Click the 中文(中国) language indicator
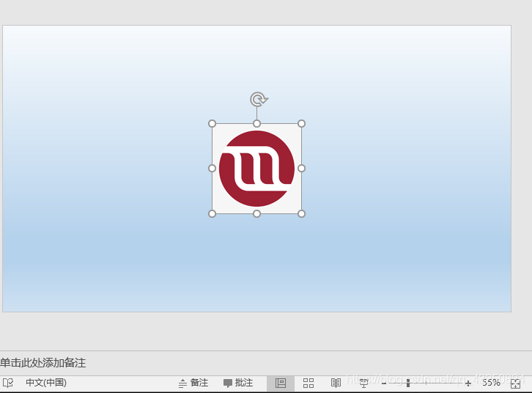Viewport: 532px width, 393px height. [46, 383]
